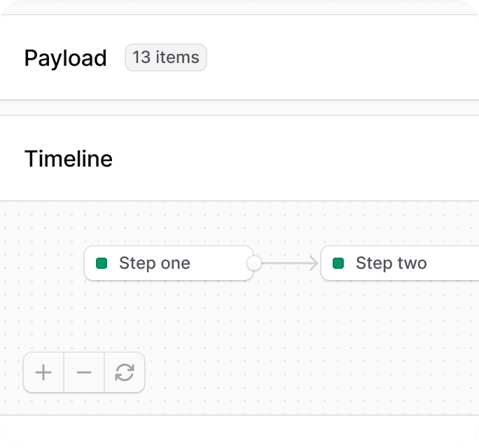The width and height of the screenshot is (479, 448).
Task: Click empty dotted canvas below Step one
Action: click(169, 314)
